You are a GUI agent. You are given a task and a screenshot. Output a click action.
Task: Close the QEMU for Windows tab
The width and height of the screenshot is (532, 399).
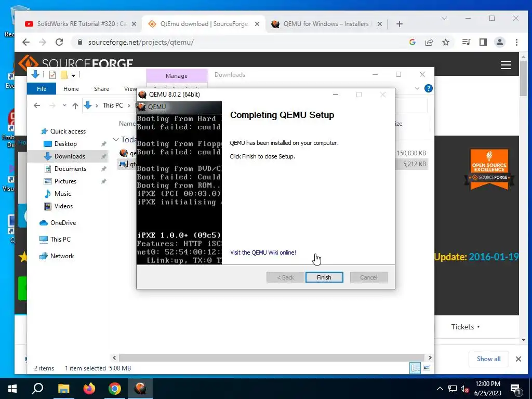(380, 24)
